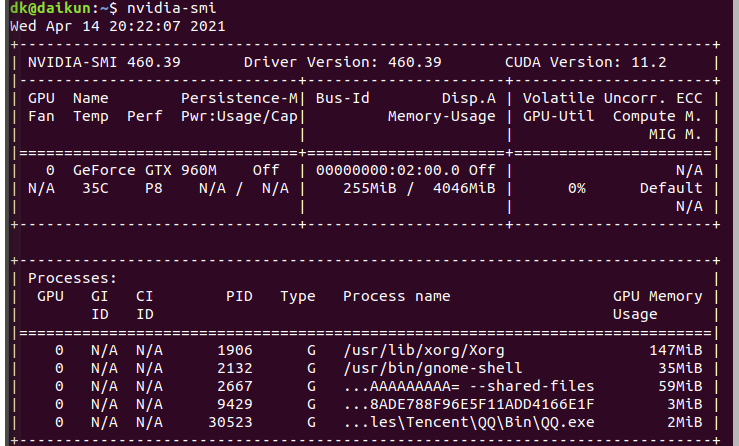Click the performance state 'P8'
739x446 pixels.
[x=154, y=188]
